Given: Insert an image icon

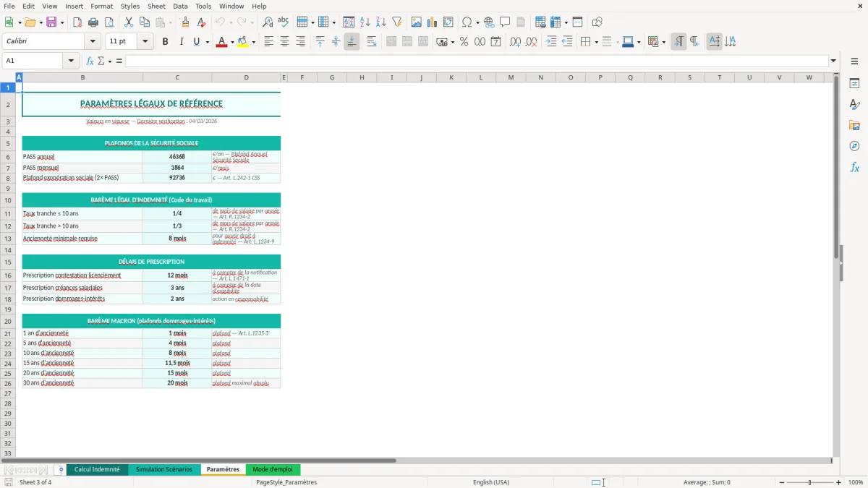Looking at the screenshot, I should pyautogui.click(x=417, y=22).
